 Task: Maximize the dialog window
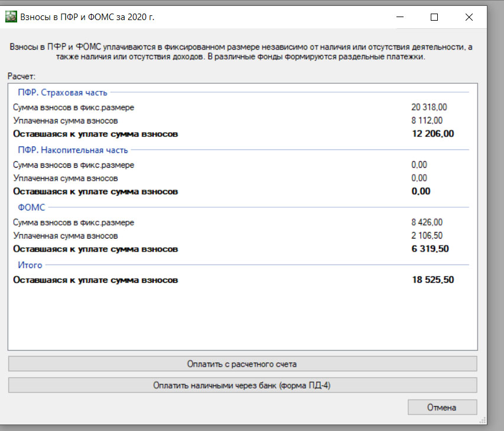434,17
